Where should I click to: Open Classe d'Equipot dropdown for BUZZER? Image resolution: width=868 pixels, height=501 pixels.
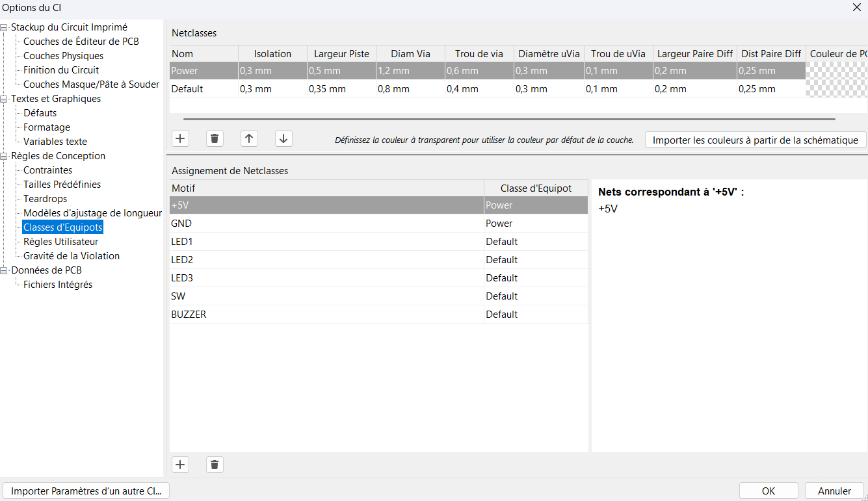(x=536, y=315)
